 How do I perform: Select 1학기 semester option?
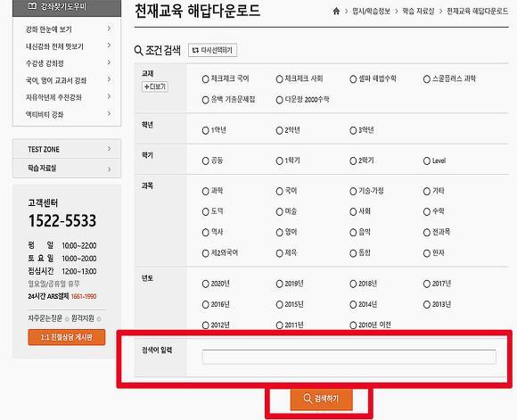[279, 161]
